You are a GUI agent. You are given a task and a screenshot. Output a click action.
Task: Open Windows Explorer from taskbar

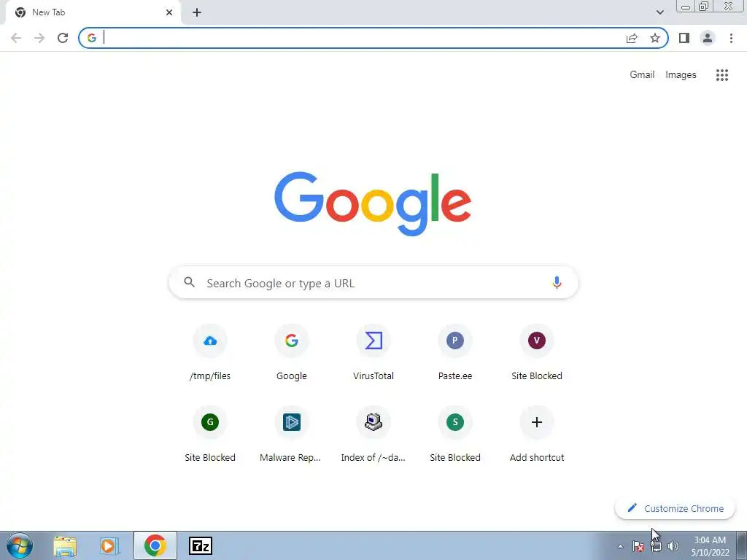65,545
